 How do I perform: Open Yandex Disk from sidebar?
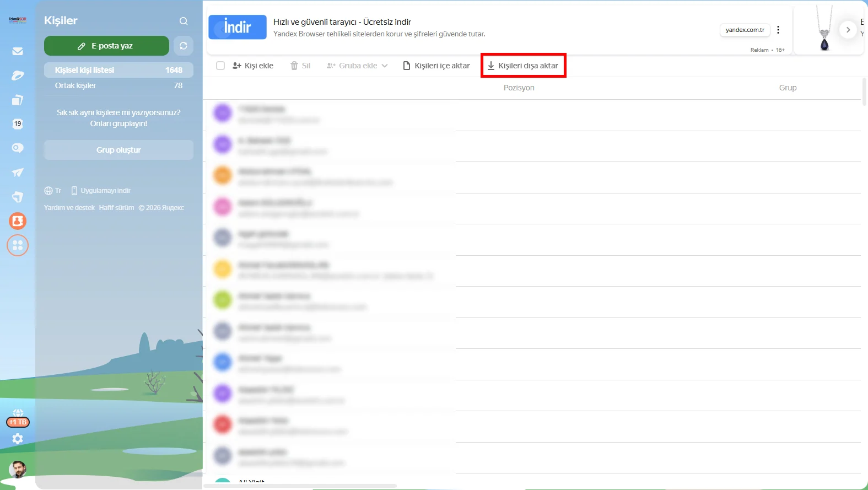18,76
